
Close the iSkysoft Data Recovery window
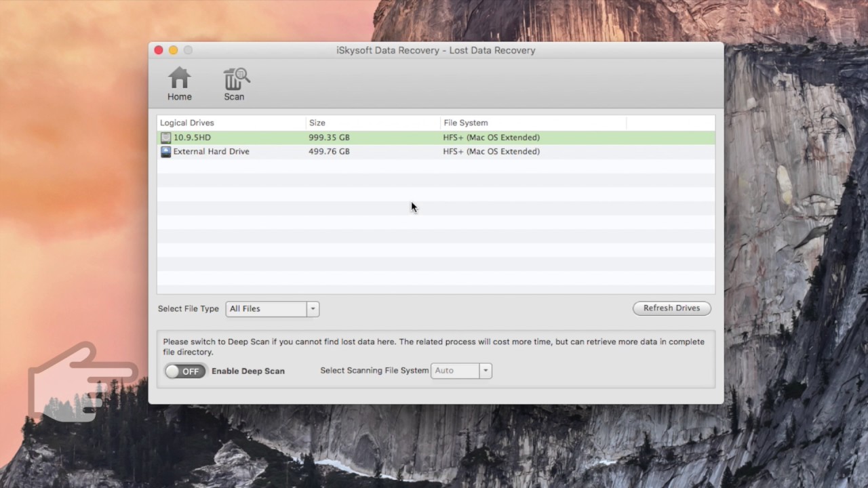pyautogui.click(x=159, y=50)
